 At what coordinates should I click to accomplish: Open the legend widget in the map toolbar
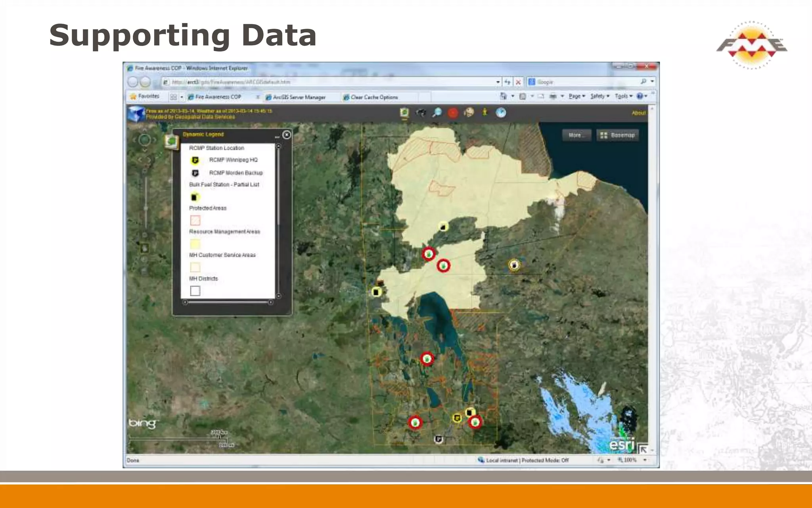point(404,113)
